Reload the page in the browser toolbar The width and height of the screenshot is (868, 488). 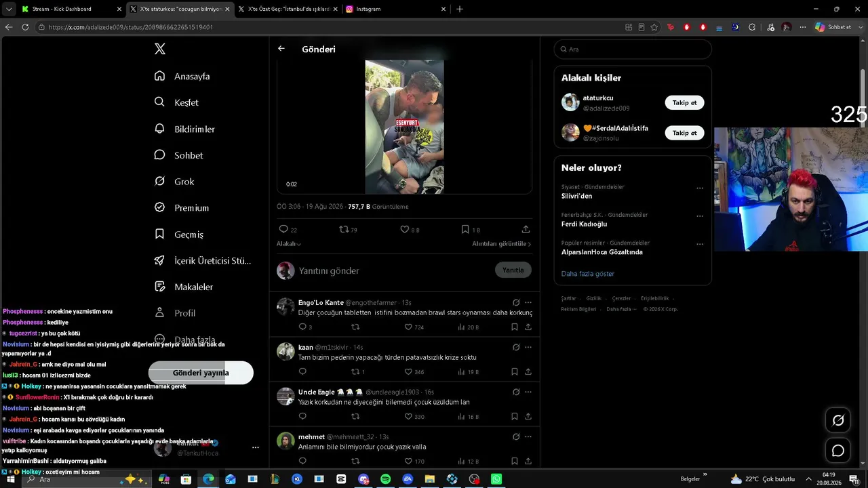tap(25, 27)
